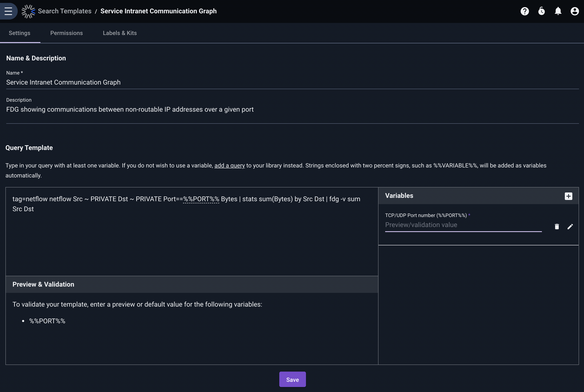584x392 pixels.
Task: Open the Labels & Kits tab
Action: [x=120, y=33]
